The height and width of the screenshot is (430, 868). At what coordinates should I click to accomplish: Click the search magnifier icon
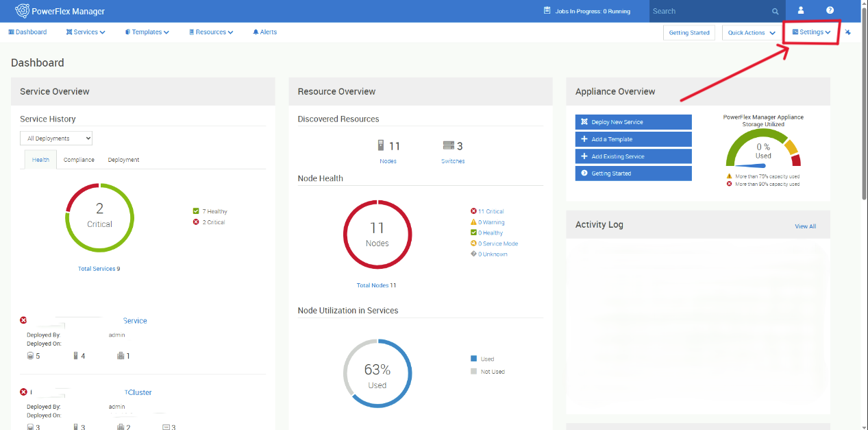pyautogui.click(x=776, y=12)
